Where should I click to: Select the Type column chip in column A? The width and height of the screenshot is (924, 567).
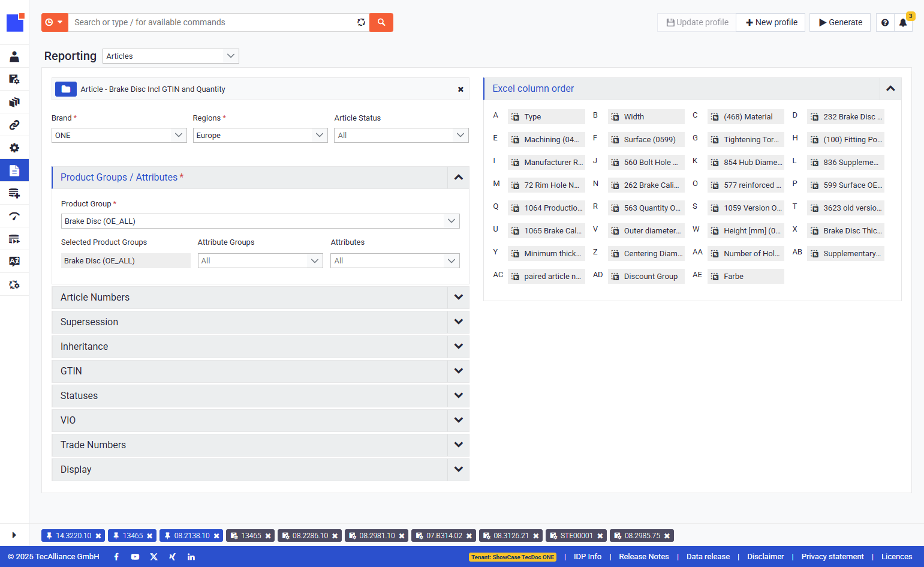point(546,117)
